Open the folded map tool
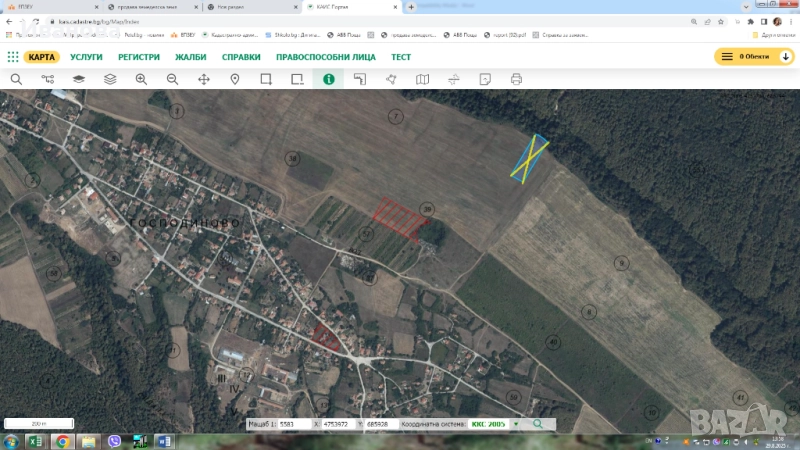The image size is (800, 450). [422, 79]
